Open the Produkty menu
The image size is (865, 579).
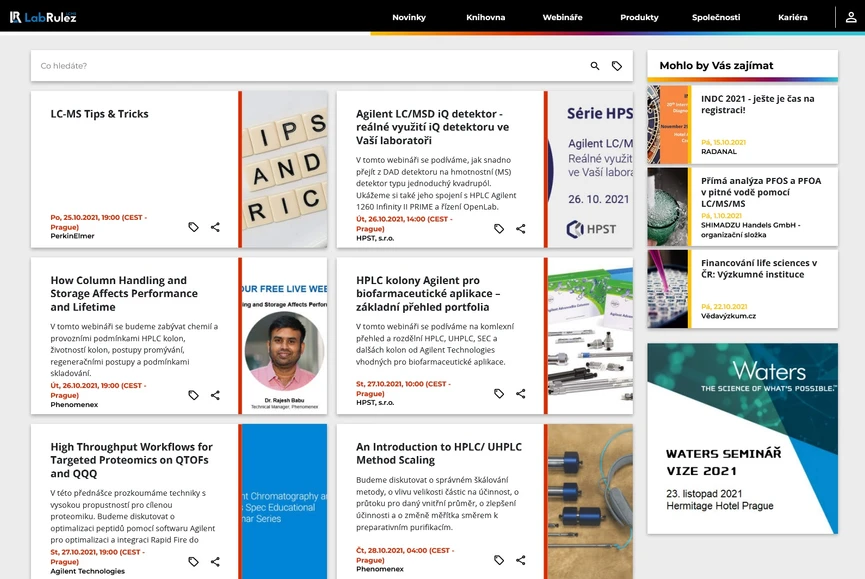click(639, 17)
